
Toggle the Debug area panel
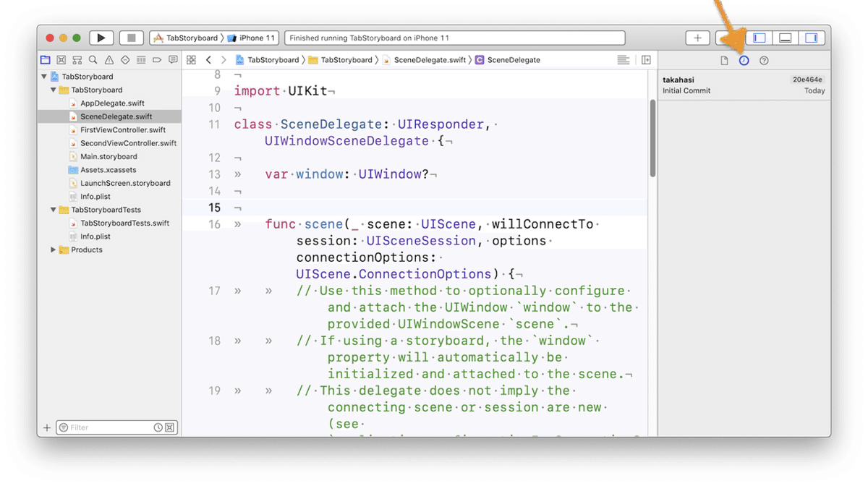tap(786, 38)
